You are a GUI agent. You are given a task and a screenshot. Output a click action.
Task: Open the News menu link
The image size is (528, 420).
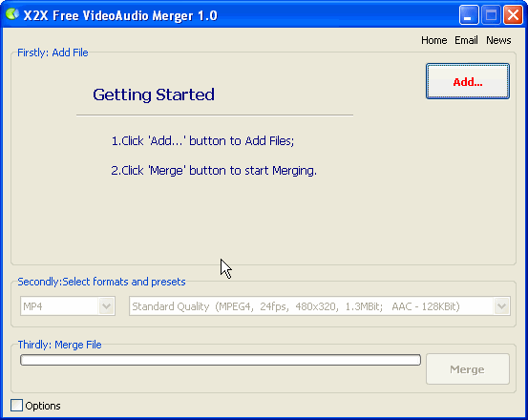coord(498,40)
